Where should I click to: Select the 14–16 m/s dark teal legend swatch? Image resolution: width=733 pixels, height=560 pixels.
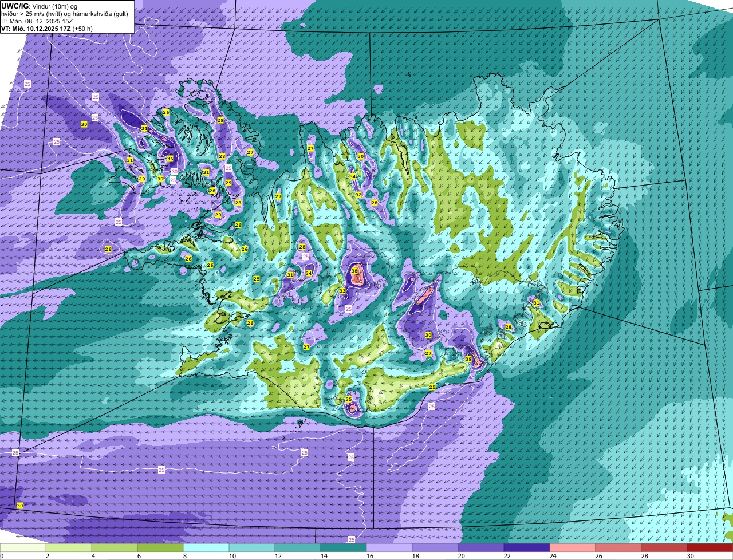tap(344, 548)
